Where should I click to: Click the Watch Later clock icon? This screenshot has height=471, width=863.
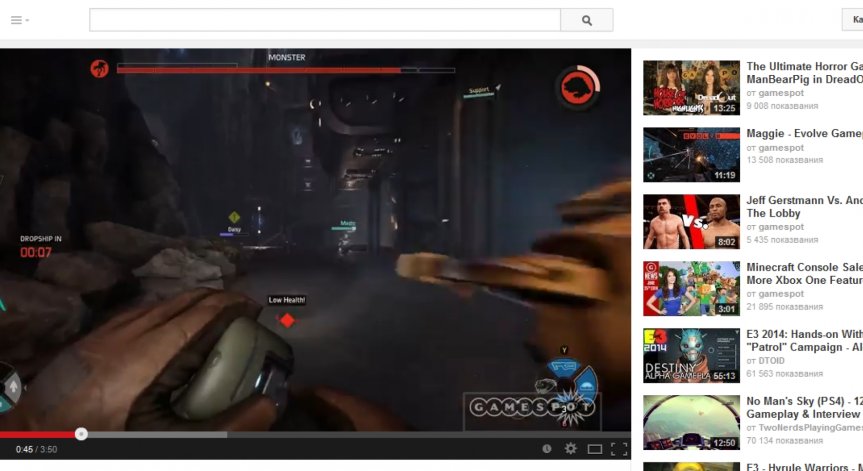point(547,449)
